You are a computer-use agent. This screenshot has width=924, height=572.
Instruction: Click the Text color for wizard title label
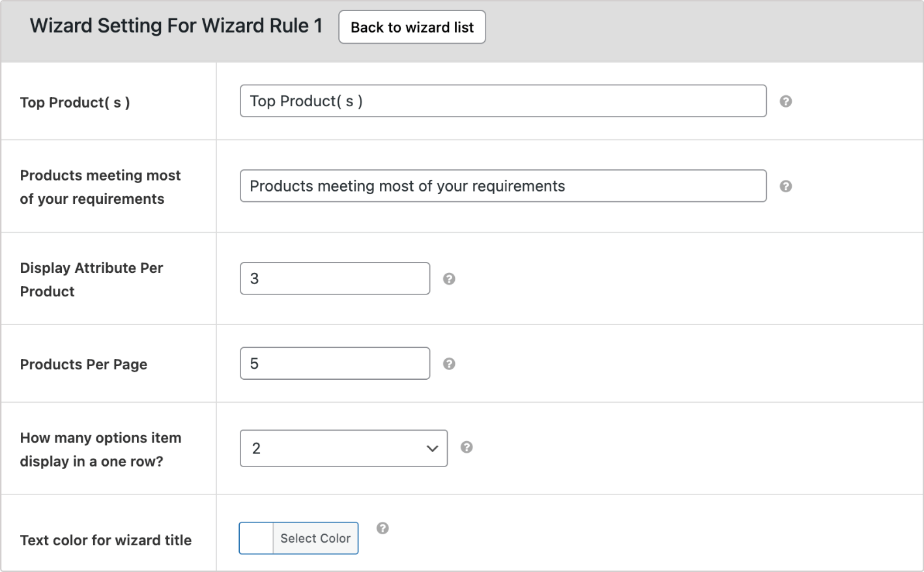pos(106,540)
